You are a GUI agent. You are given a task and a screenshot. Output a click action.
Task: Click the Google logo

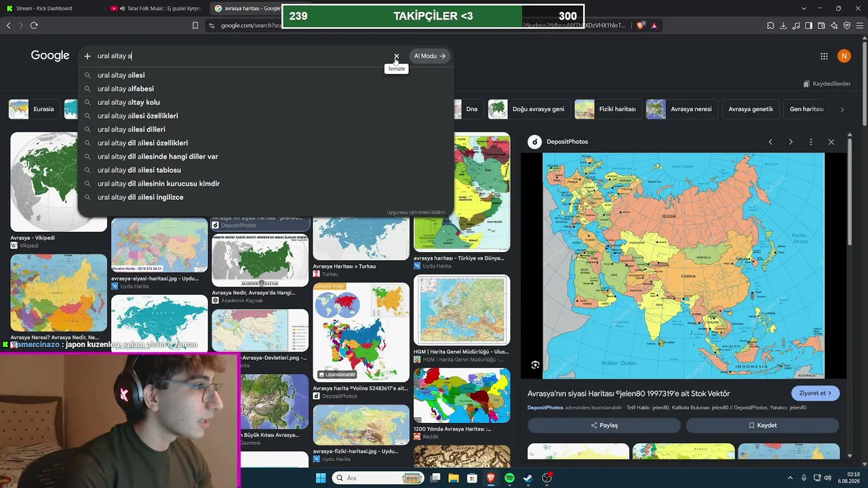50,56
